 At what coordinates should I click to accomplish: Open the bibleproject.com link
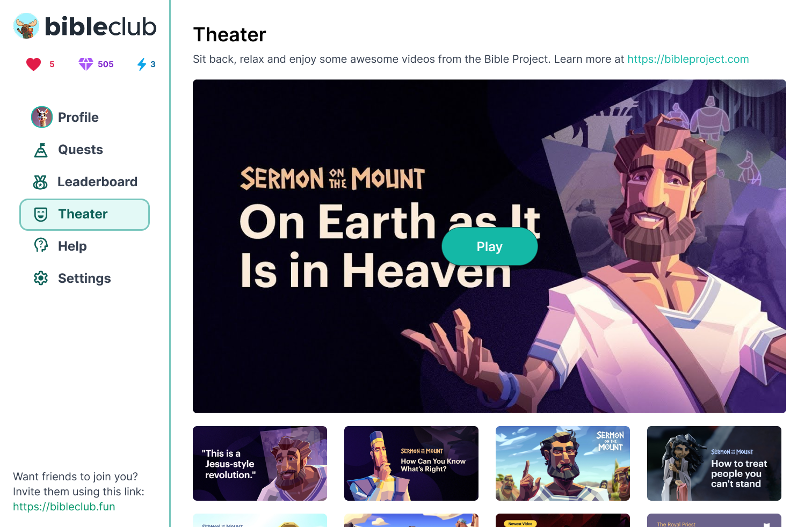click(688, 59)
